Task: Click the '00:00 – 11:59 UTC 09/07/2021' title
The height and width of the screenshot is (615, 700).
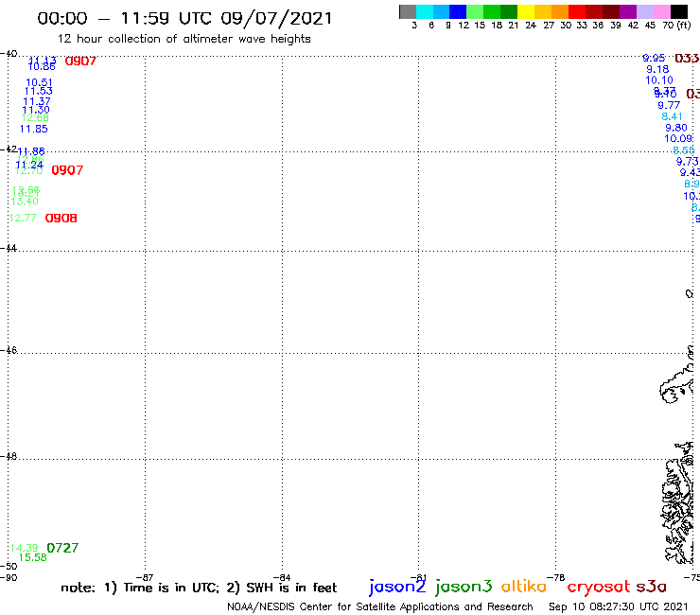Action: click(x=184, y=19)
